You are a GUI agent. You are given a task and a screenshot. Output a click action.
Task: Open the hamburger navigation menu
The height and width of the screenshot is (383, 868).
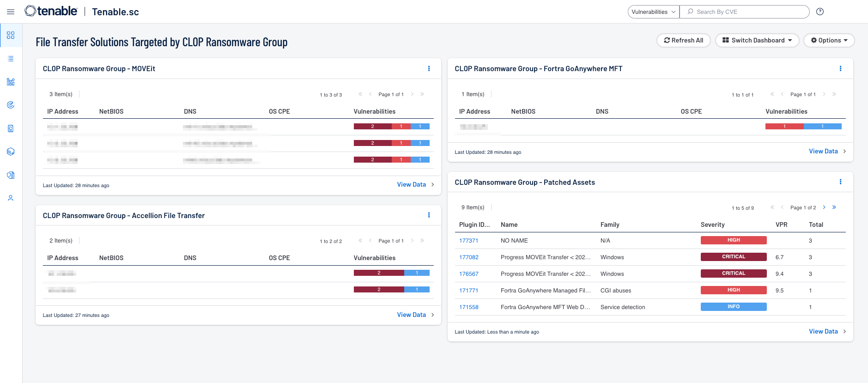pos(11,12)
